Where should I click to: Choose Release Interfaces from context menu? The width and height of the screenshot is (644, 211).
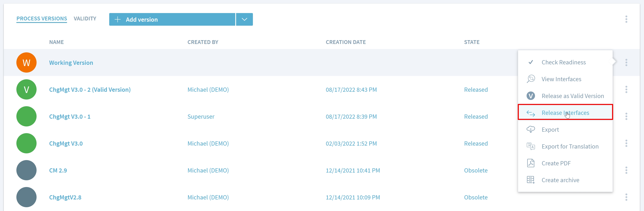(x=565, y=113)
